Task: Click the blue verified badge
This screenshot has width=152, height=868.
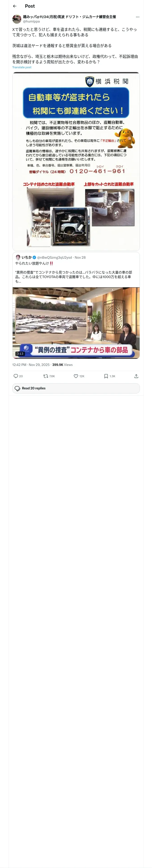Action: pos(34,257)
